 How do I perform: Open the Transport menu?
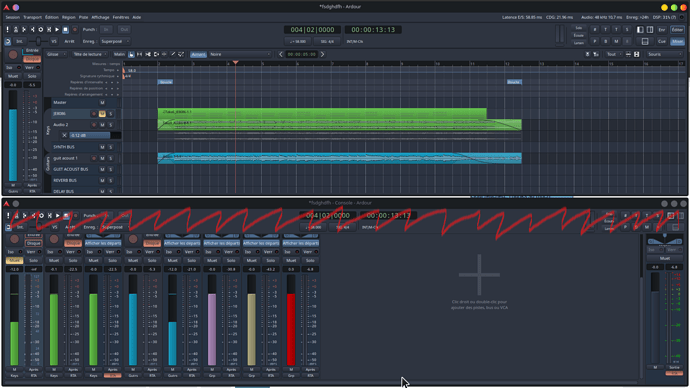[x=32, y=17]
